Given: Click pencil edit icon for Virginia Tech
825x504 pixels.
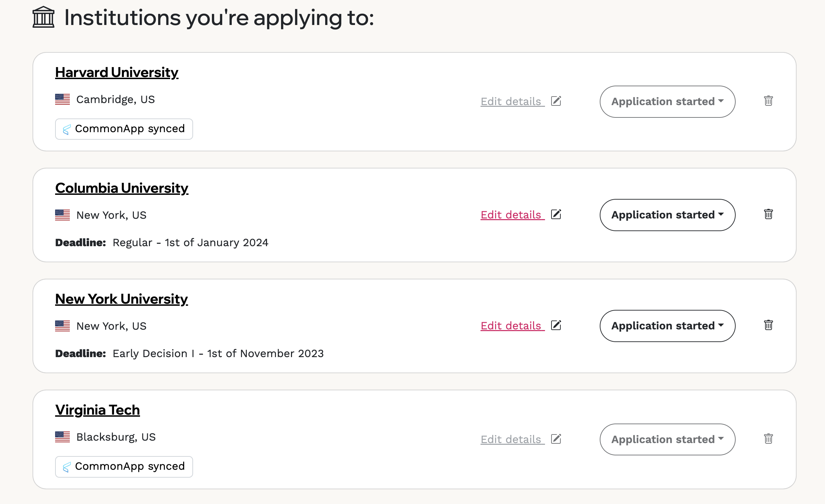Looking at the screenshot, I should [556, 439].
